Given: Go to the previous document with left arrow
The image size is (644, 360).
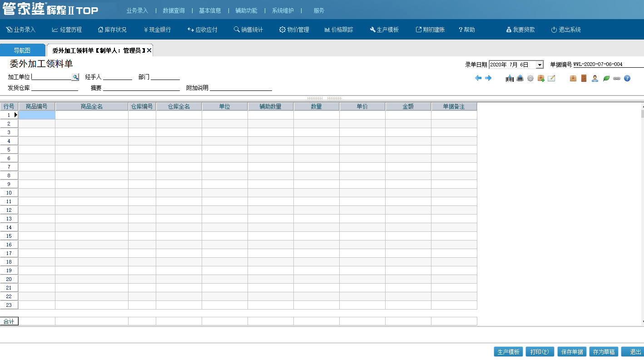Looking at the screenshot, I should point(478,78).
